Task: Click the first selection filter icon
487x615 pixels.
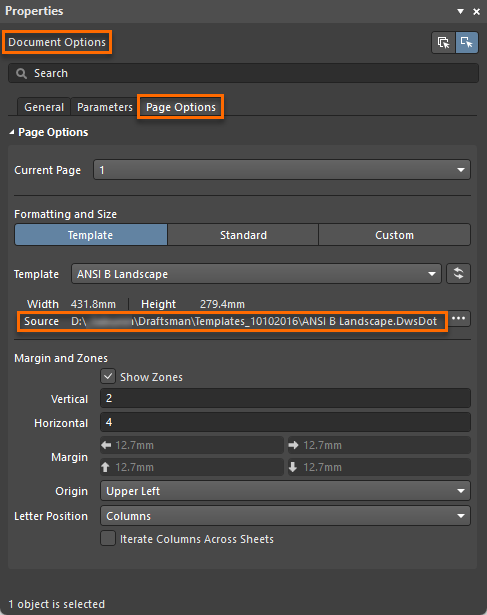Action: (443, 42)
